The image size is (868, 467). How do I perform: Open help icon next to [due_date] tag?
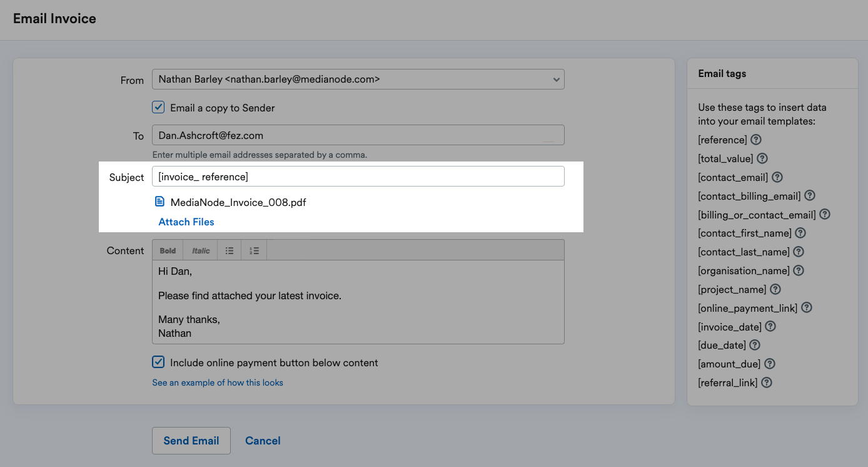click(x=755, y=345)
